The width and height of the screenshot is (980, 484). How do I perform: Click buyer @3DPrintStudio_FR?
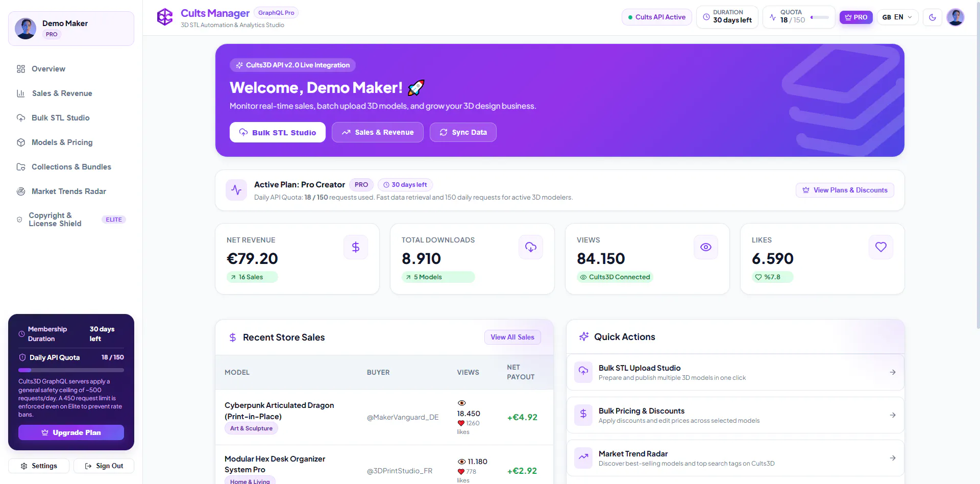400,471
